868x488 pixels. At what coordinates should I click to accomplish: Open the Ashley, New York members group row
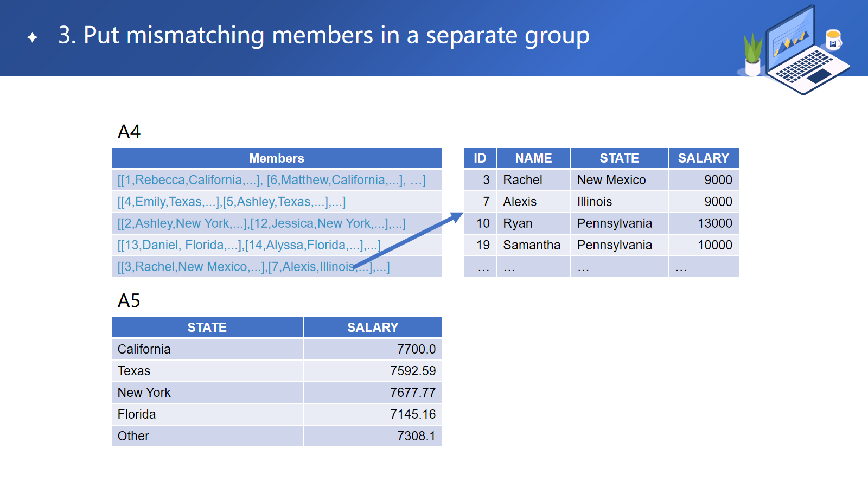pos(261,223)
